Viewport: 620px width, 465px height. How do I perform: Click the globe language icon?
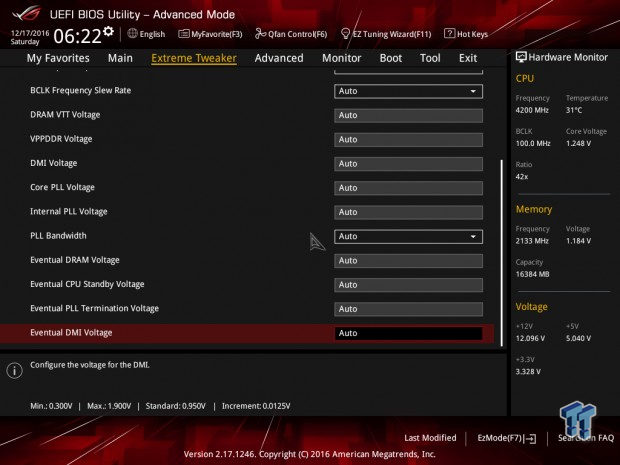[132, 34]
